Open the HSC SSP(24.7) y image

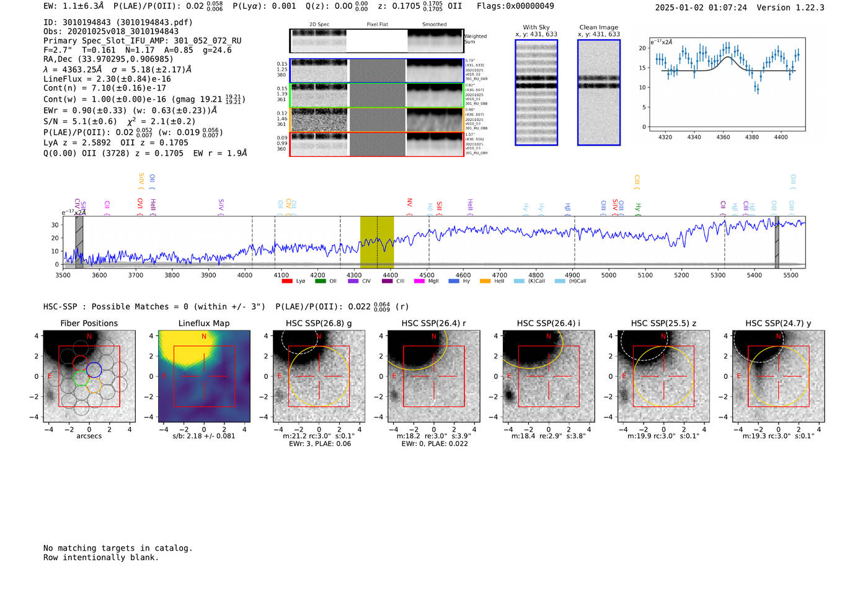(779, 376)
